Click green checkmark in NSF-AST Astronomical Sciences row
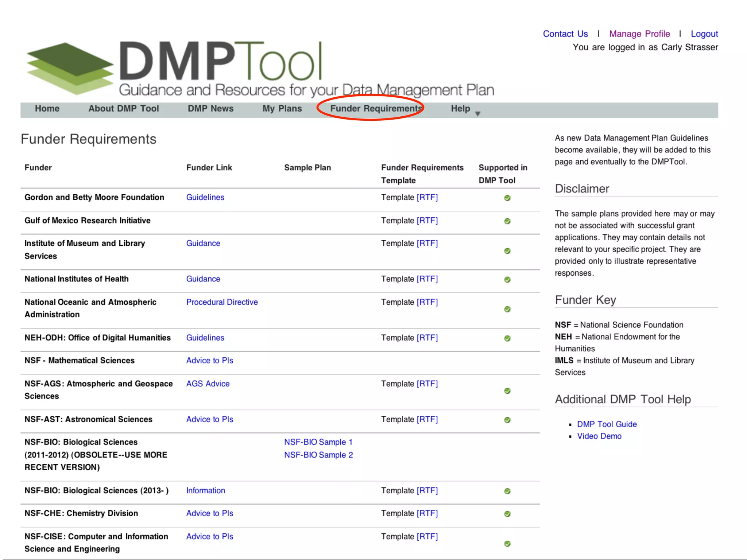 click(x=507, y=420)
